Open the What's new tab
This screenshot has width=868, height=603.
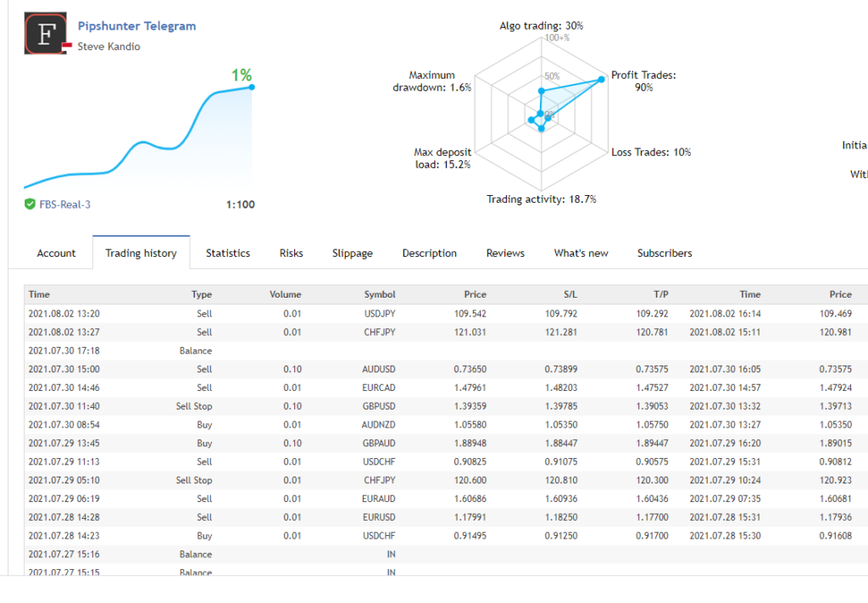click(x=581, y=253)
